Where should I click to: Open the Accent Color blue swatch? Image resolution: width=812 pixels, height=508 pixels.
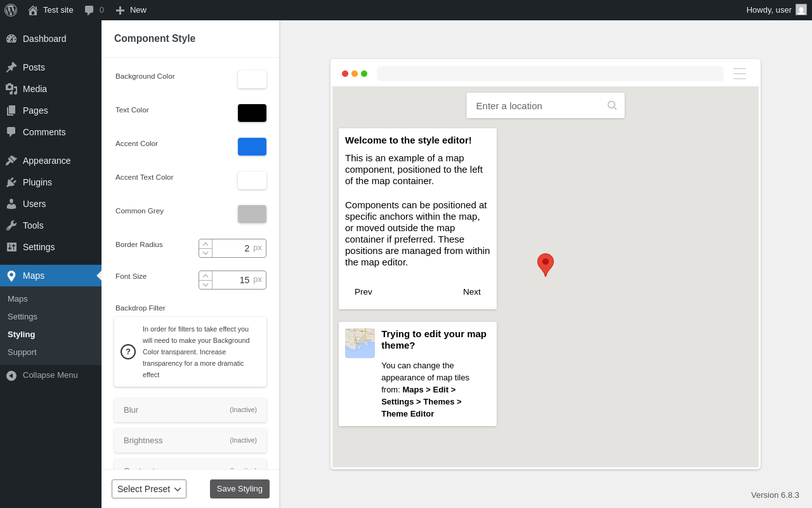coord(252,147)
